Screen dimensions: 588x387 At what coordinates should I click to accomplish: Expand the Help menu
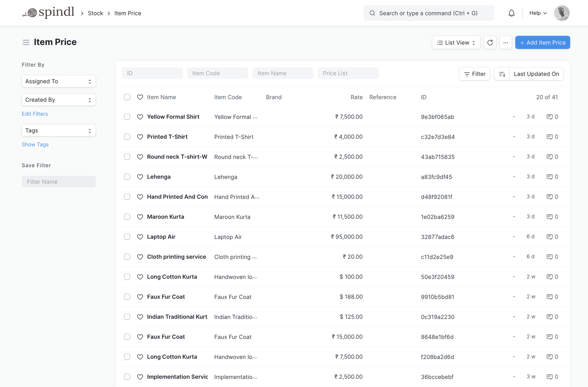(538, 13)
